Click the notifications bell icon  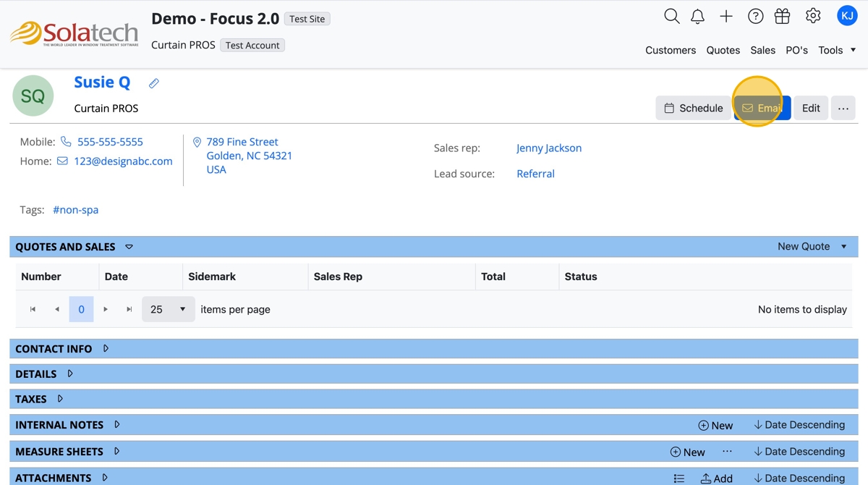697,17
